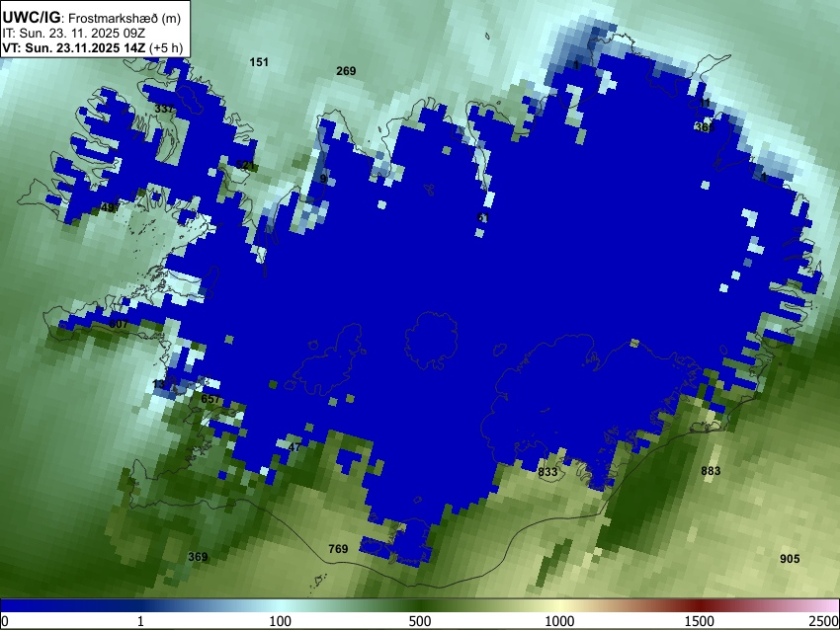The width and height of the screenshot is (840, 630).
Task: Click the map value 269
Action: click(x=346, y=71)
